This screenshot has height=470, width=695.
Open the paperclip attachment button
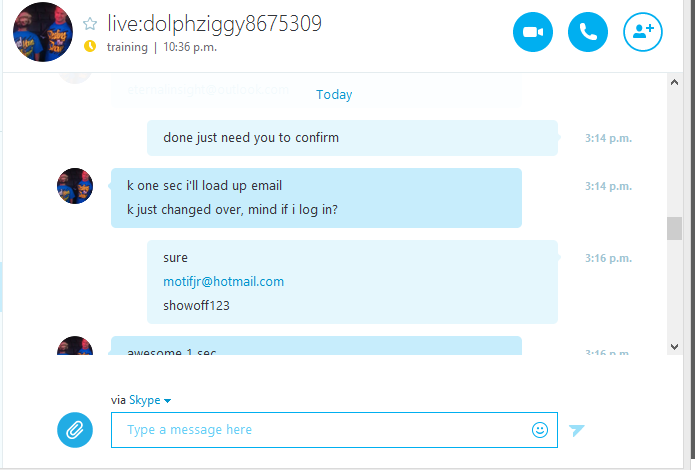75,430
